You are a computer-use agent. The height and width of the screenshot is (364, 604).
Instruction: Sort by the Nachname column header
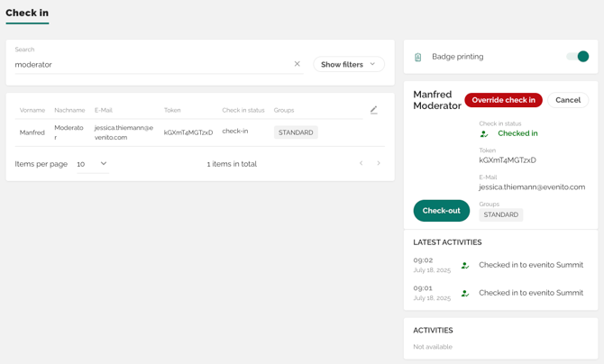69,110
